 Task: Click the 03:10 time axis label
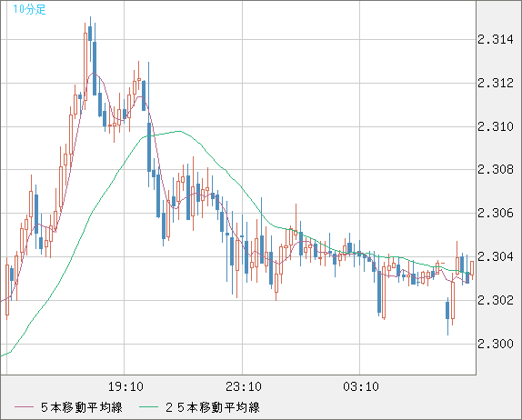(361, 386)
